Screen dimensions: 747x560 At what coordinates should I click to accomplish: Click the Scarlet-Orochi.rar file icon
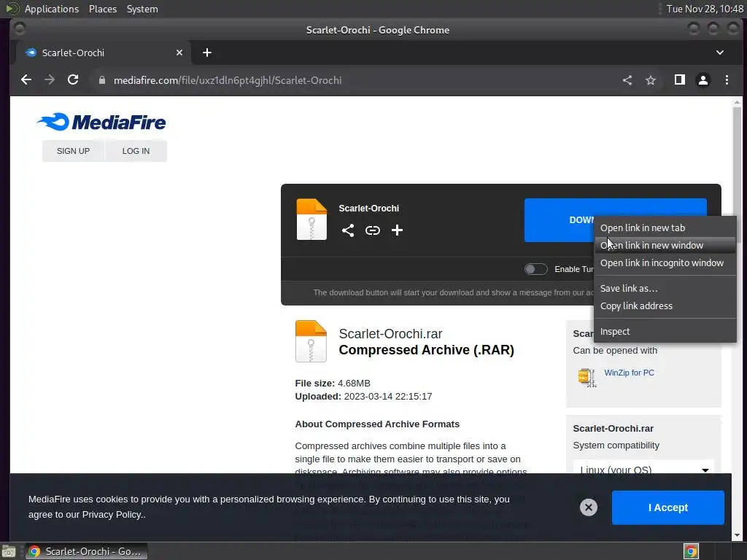[x=311, y=341]
